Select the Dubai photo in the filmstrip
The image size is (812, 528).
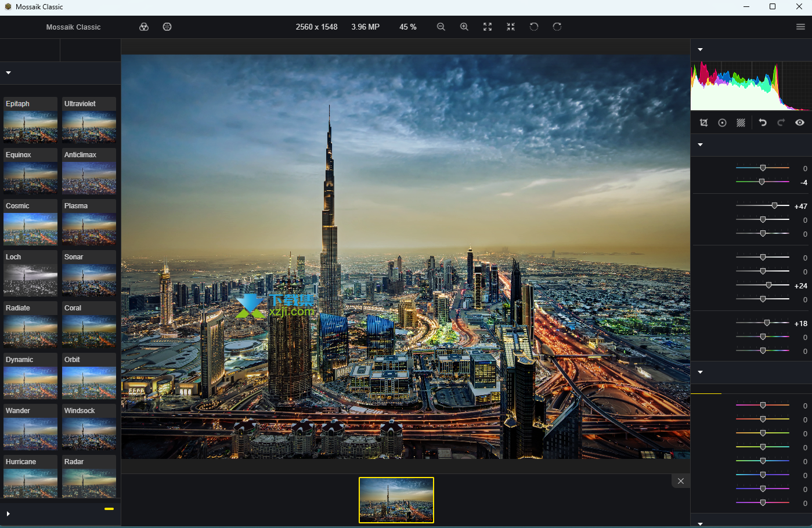tap(396, 500)
